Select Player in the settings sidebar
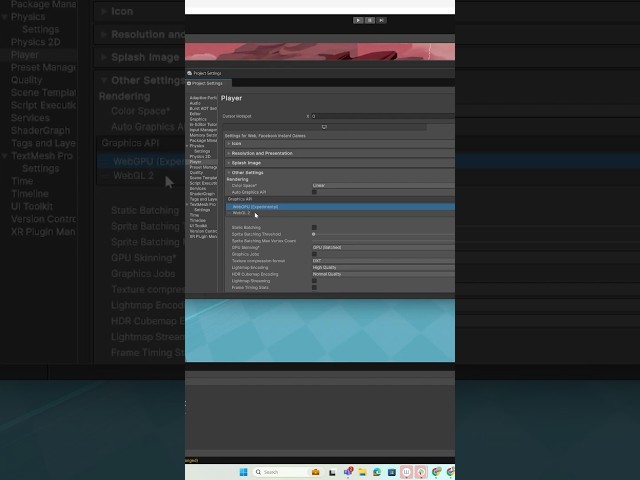 pos(195,162)
